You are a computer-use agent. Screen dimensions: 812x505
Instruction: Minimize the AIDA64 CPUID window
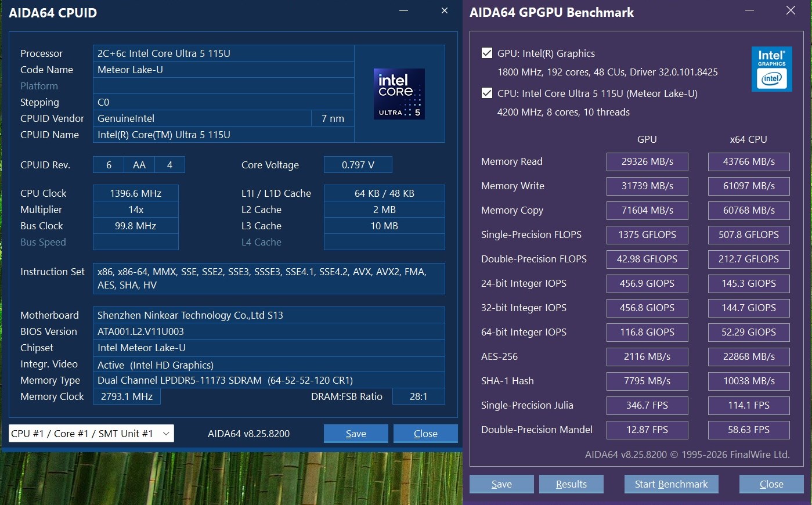(404, 11)
